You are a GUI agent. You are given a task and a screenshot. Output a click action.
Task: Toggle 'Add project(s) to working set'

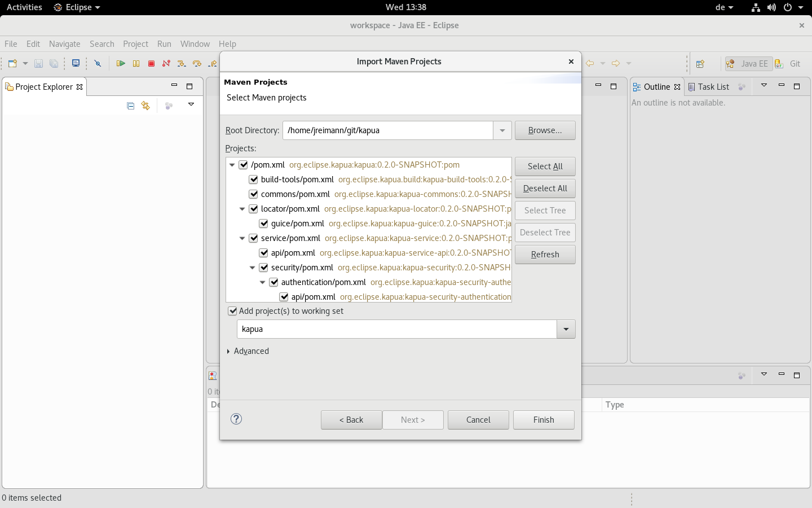(x=232, y=310)
